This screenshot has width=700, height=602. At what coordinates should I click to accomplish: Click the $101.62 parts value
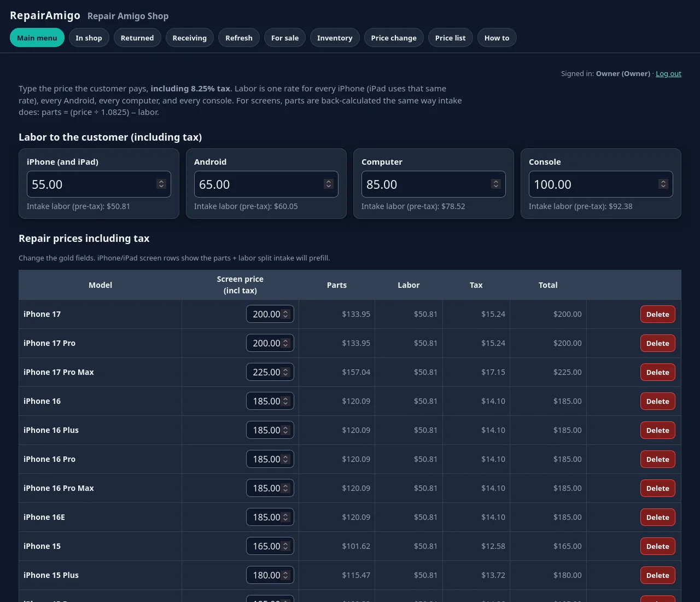356,546
